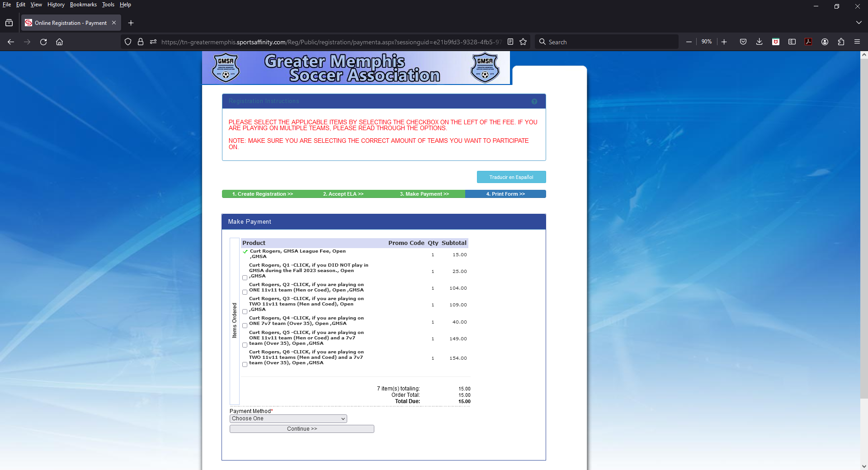This screenshot has height=470, width=868.
Task: Check the Q1 did not play Fall 2023 box
Action: click(x=245, y=278)
